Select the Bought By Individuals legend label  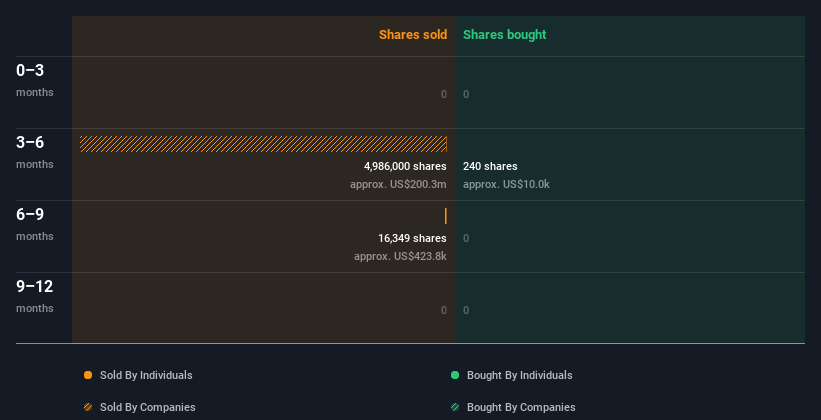point(519,375)
